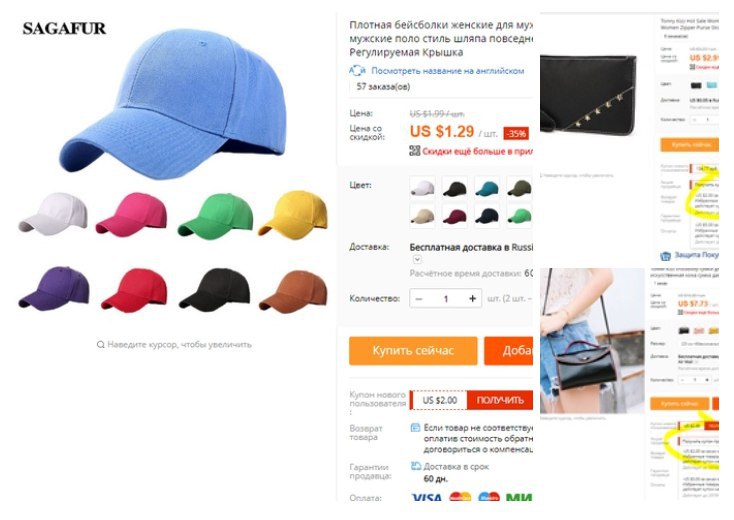Increase quantity with the plus button
This screenshot has height=520, width=734.
pyautogui.click(x=472, y=299)
